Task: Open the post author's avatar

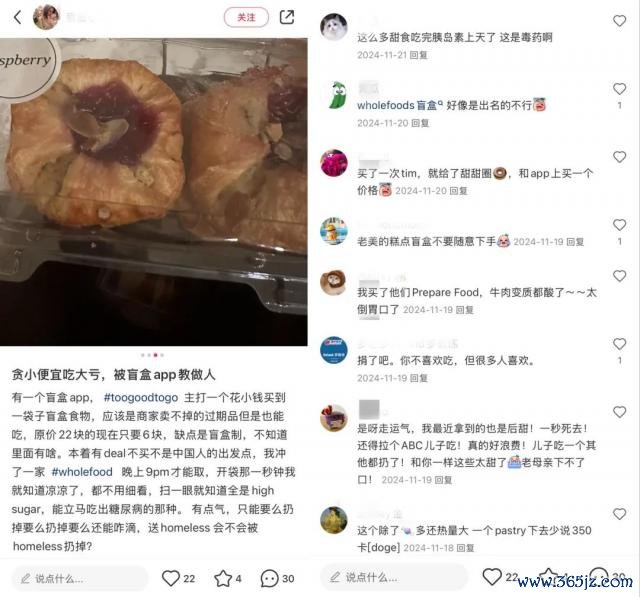Action: tap(46, 17)
